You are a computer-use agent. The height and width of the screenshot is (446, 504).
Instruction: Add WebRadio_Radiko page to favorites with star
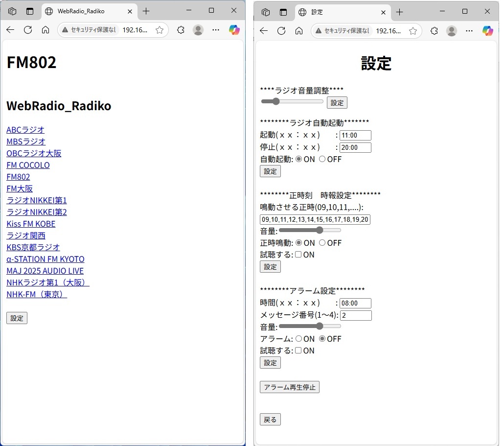pyautogui.click(x=160, y=30)
